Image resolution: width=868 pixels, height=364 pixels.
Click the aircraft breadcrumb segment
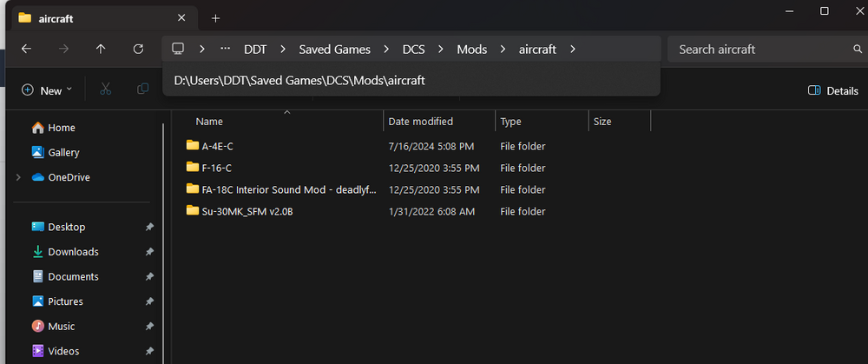pyautogui.click(x=537, y=50)
